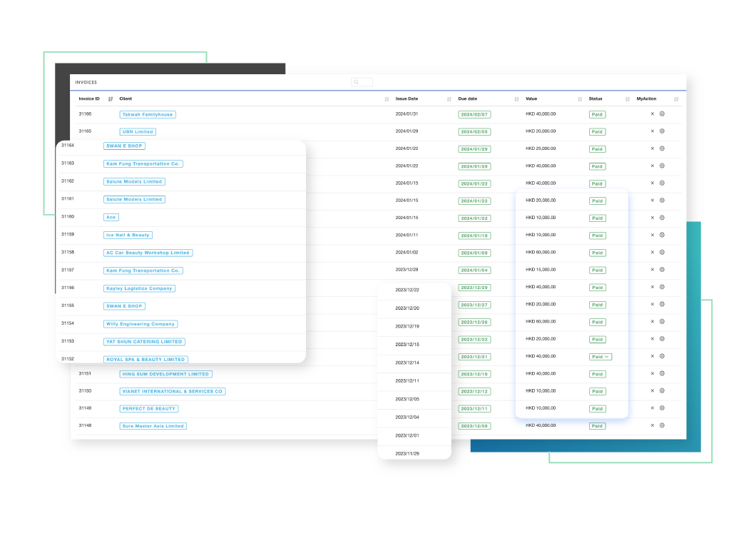756x536 pixels.
Task: Click gear icon for Sure Master Asia Limited
Action: point(662,425)
